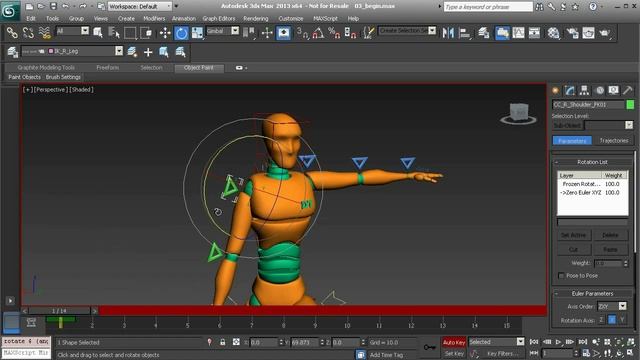
Task: Click the ViewCube in the viewport
Action: click(518, 113)
